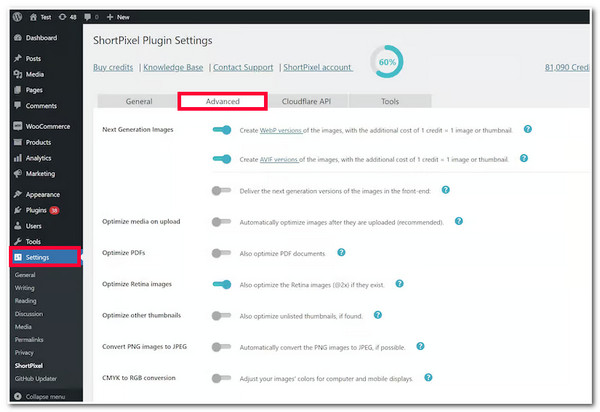Open help icon for Optimize other thumbnails
Screen dimensions: 600x412
click(x=378, y=315)
